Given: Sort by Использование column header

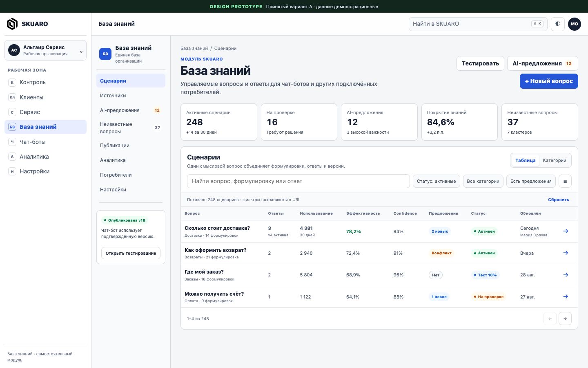Looking at the screenshot, I should point(316,213).
